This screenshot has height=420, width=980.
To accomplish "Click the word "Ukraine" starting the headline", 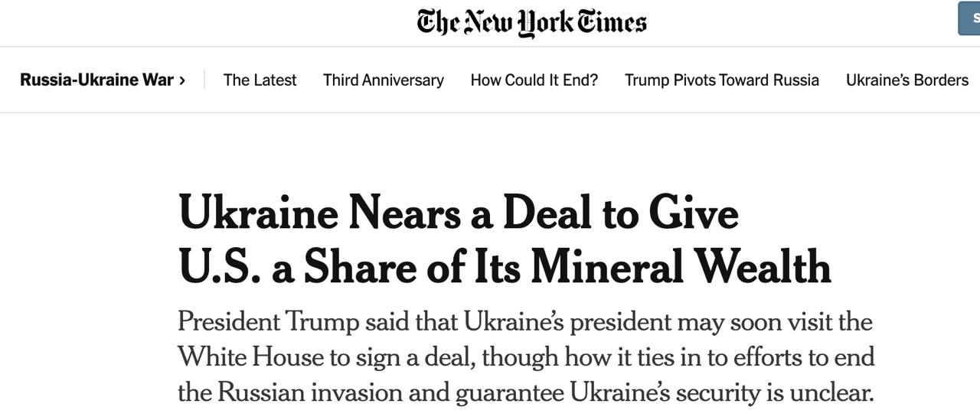I will pyautogui.click(x=257, y=213).
